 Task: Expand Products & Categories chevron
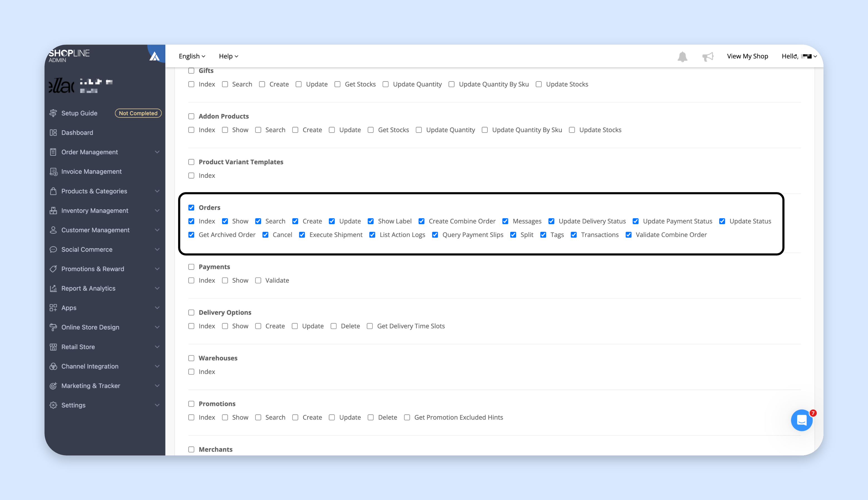coord(157,191)
